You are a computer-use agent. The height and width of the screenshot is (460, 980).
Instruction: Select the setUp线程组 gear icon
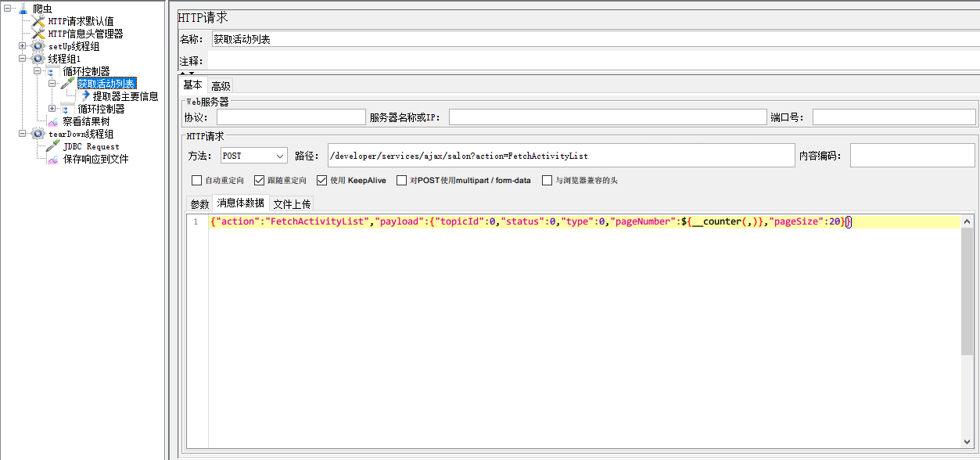point(38,46)
